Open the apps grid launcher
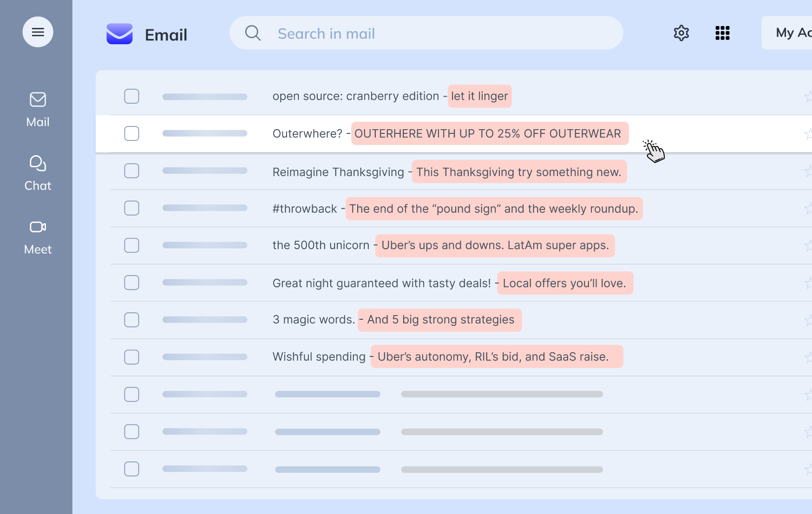812x514 pixels. coord(722,33)
